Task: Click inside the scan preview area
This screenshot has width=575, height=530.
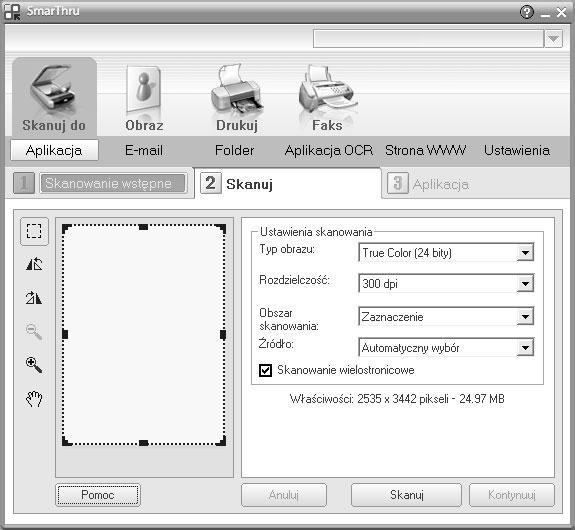Action: [x=144, y=335]
